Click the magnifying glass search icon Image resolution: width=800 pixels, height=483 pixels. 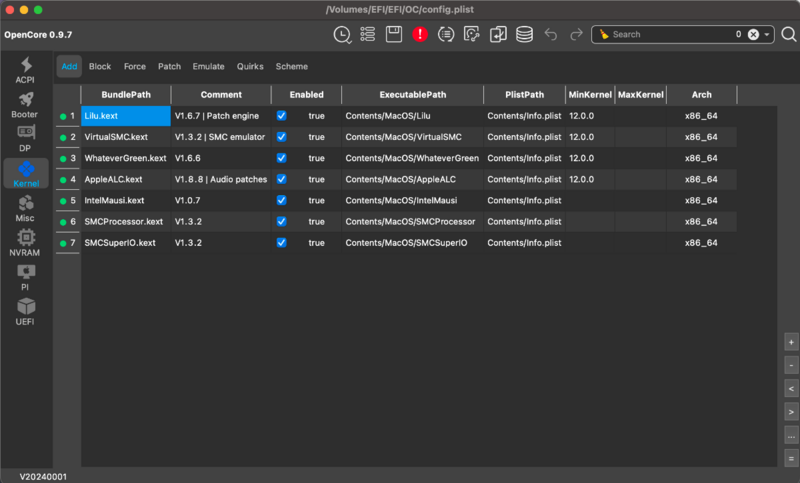pos(789,35)
